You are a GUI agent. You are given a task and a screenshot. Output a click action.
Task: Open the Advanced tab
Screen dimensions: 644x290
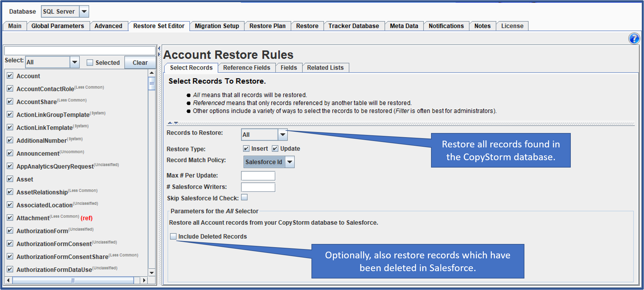click(108, 26)
